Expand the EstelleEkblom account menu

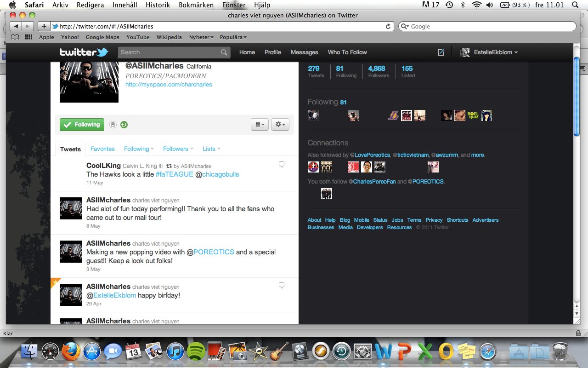pyautogui.click(x=489, y=52)
